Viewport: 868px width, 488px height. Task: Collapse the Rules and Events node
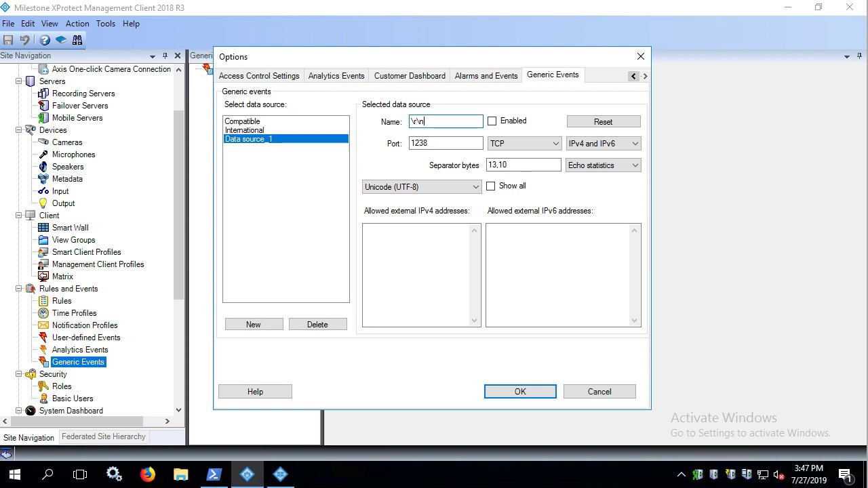click(x=19, y=289)
